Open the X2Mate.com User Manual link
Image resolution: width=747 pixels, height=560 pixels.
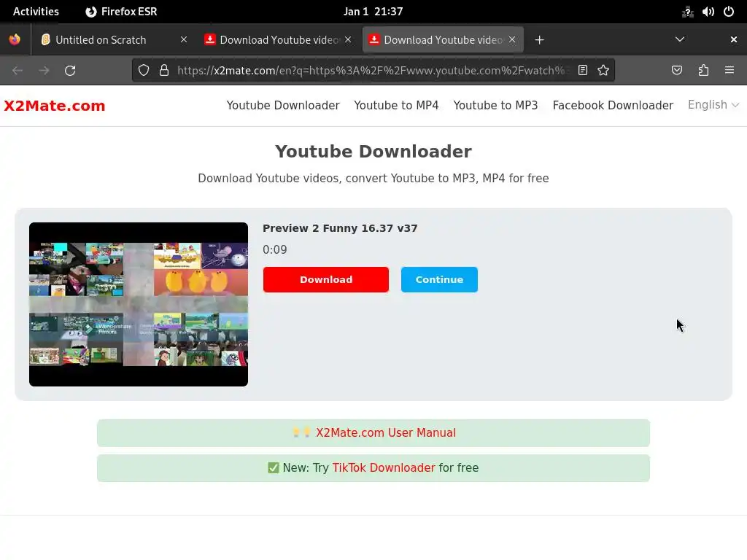[386, 432]
